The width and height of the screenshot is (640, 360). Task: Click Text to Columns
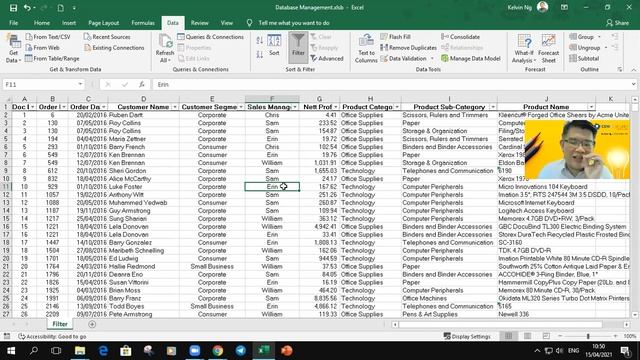point(366,49)
